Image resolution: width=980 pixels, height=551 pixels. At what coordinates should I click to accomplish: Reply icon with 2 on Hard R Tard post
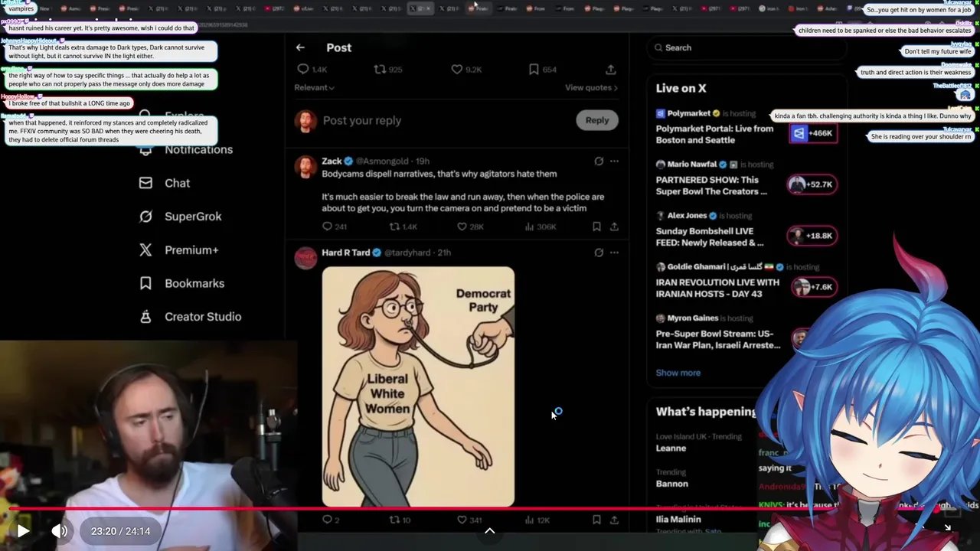327,520
